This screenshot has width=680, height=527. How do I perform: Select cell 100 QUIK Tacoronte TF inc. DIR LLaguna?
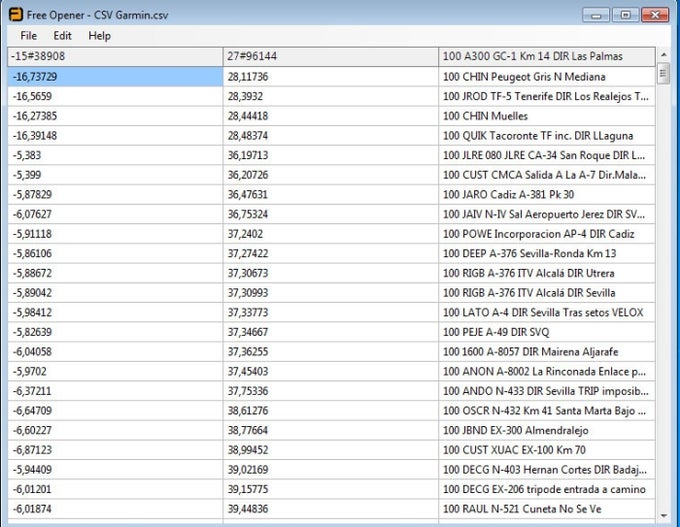[547, 136]
